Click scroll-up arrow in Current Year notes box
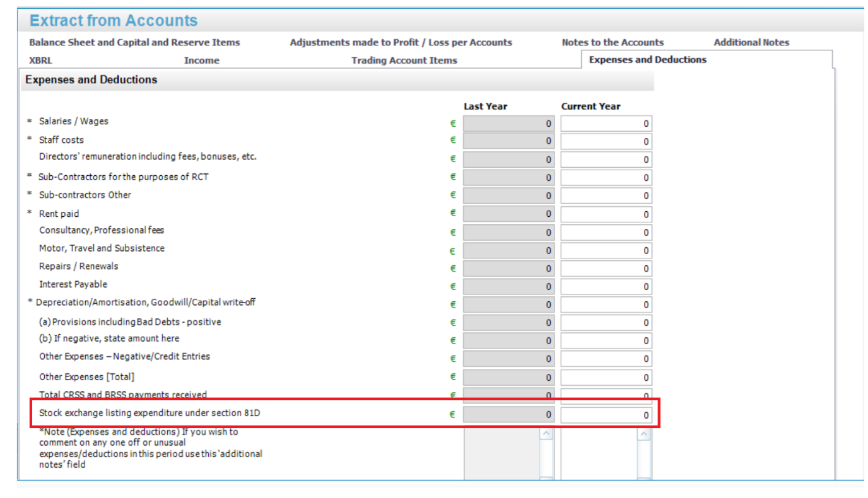Screen dimensions: 868x498 [643, 434]
